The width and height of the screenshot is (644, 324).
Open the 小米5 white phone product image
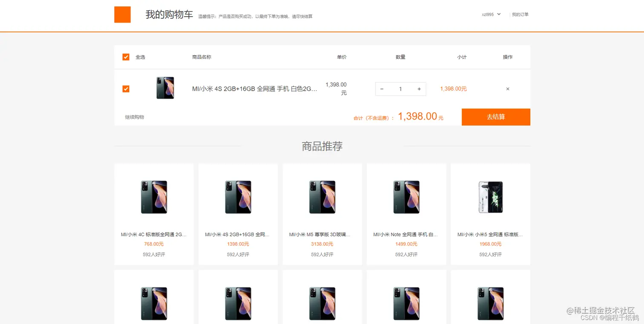(x=491, y=197)
